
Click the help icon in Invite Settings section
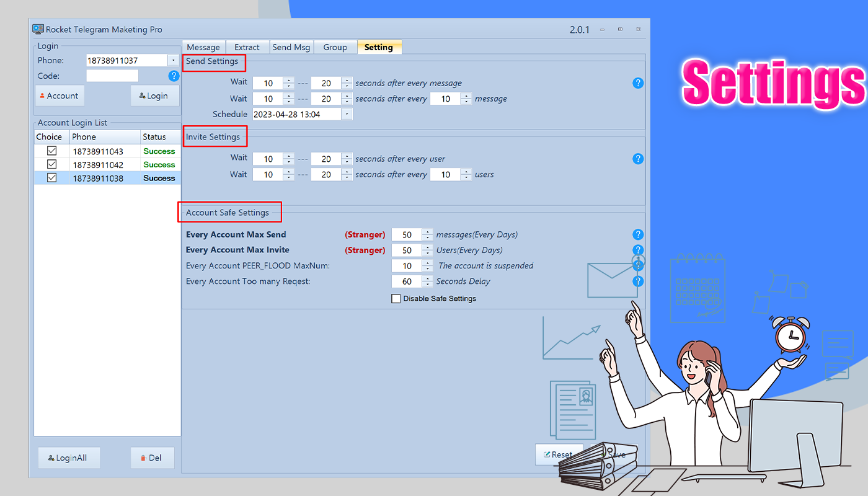(x=638, y=159)
